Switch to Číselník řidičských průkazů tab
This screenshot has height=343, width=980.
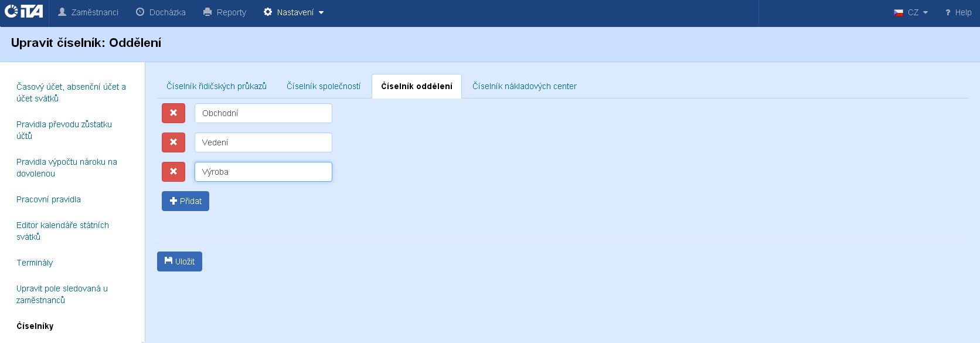click(x=216, y=86)
